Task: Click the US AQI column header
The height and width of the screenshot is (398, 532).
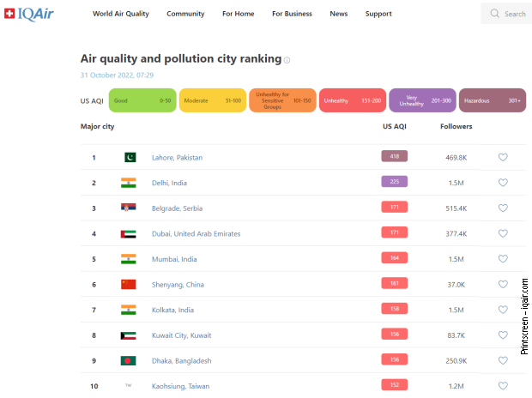Action: [394, 126]
